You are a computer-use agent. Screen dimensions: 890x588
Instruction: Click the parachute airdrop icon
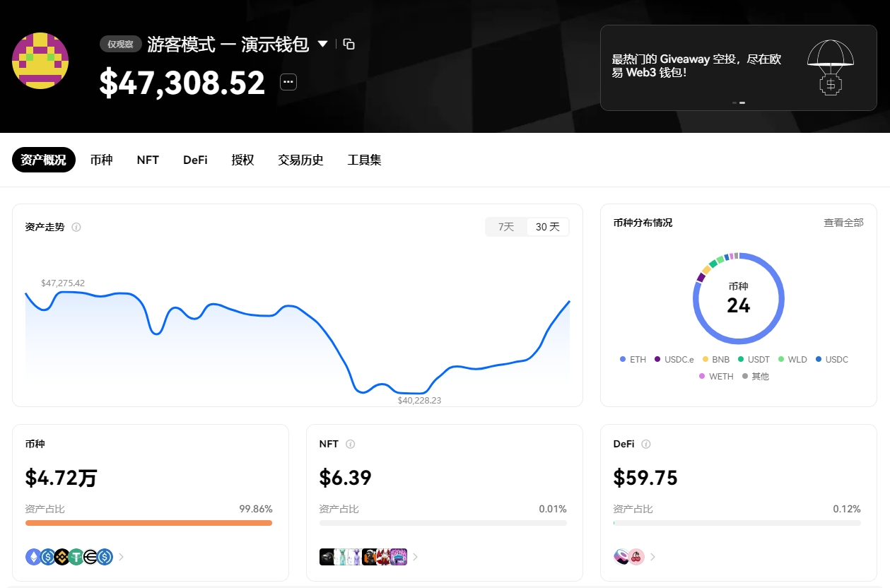click(x=830, y=68)
